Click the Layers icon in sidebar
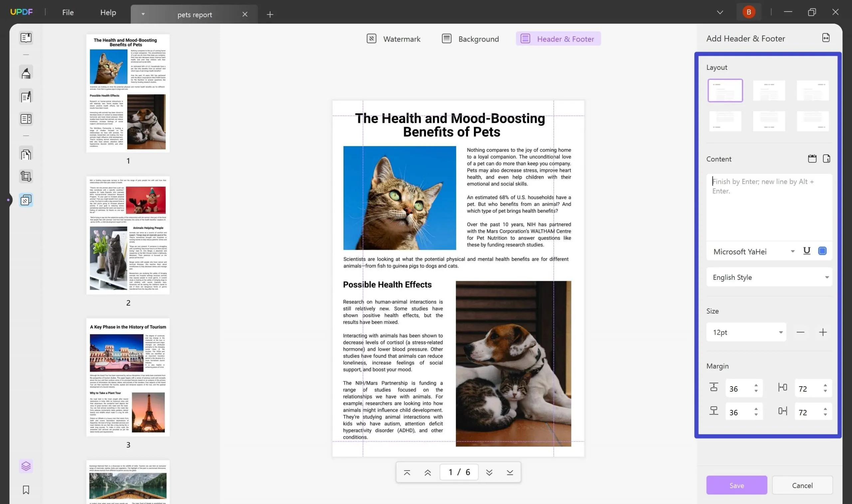 tap(26, 466)
